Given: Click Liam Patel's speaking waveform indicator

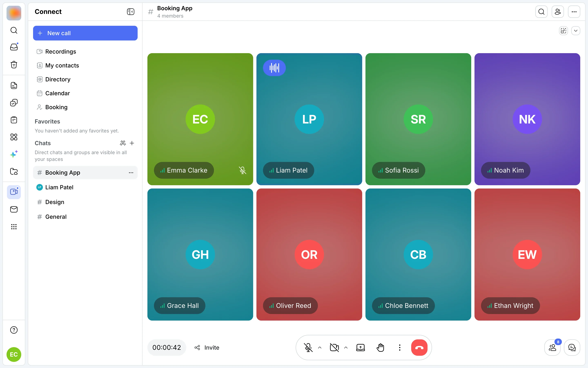Looking at the screenshot, I should point(274,68).
